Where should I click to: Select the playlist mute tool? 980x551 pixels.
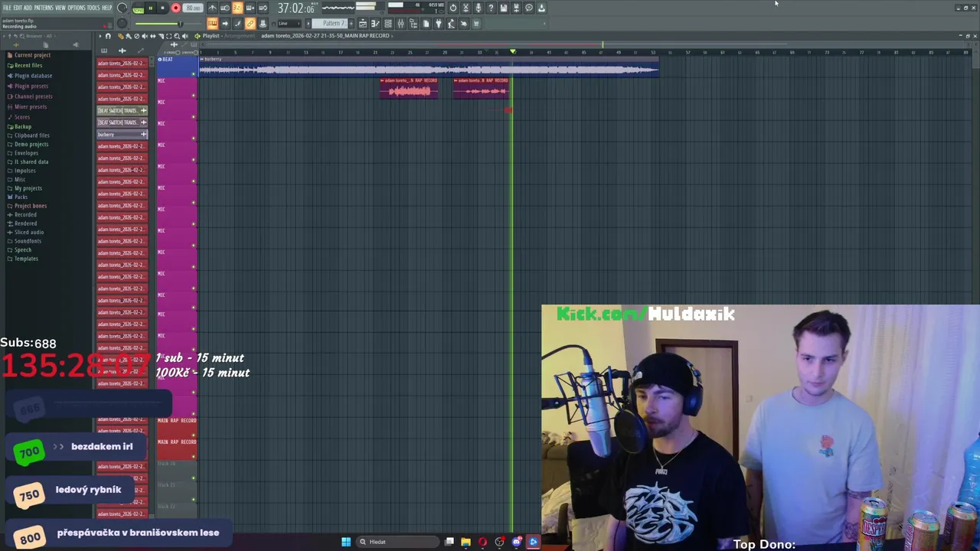tap(144, 36)
